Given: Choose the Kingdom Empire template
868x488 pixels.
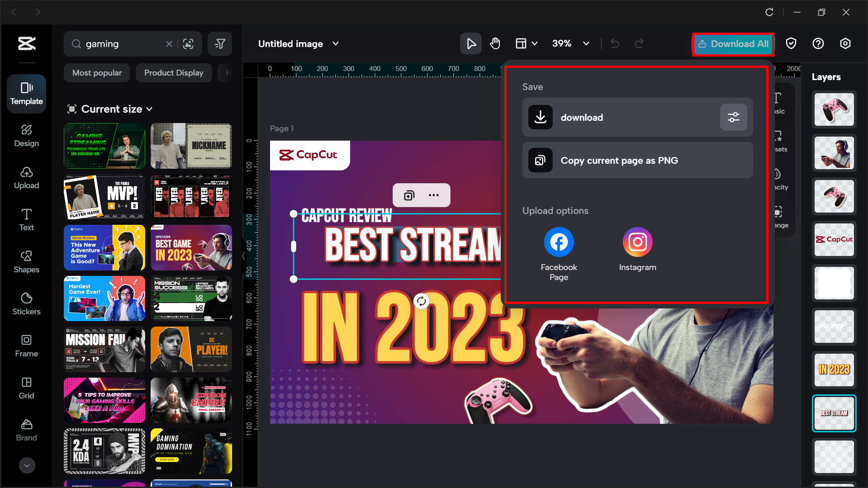Looking at the screenshot, I should [x=191, y=400].
